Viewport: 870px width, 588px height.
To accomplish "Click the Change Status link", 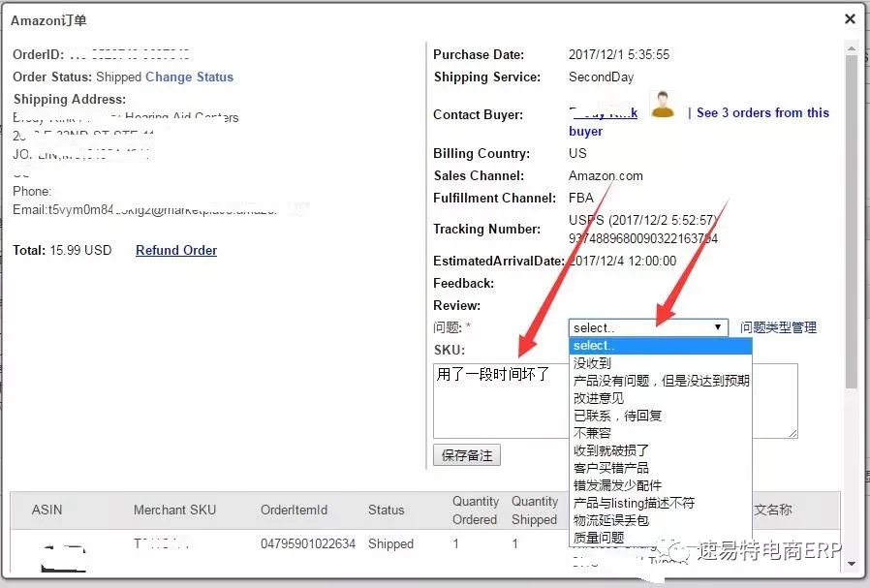I will [189, 77].
